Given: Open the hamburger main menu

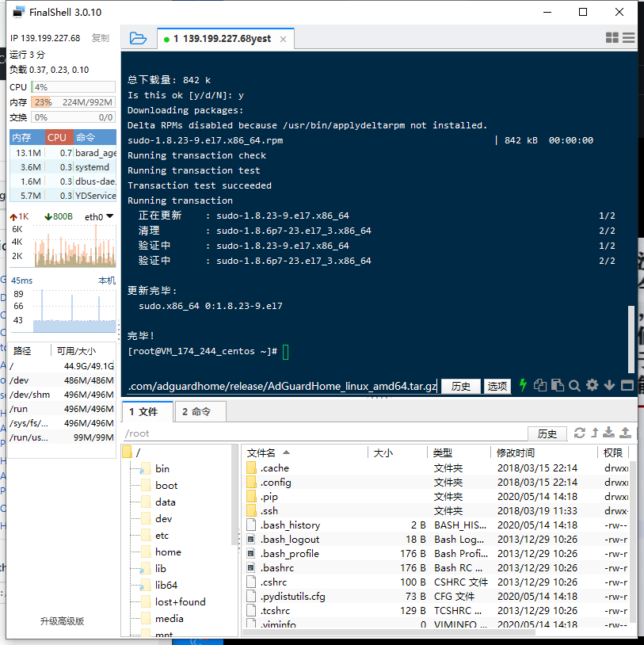Looking at the screenshot, I should click(x=629, y=38).
